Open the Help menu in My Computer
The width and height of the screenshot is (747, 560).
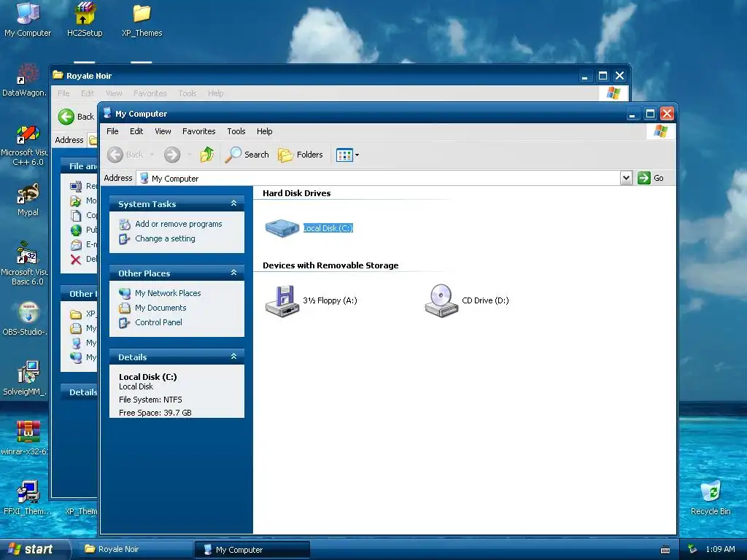click(x=264, y=131)
